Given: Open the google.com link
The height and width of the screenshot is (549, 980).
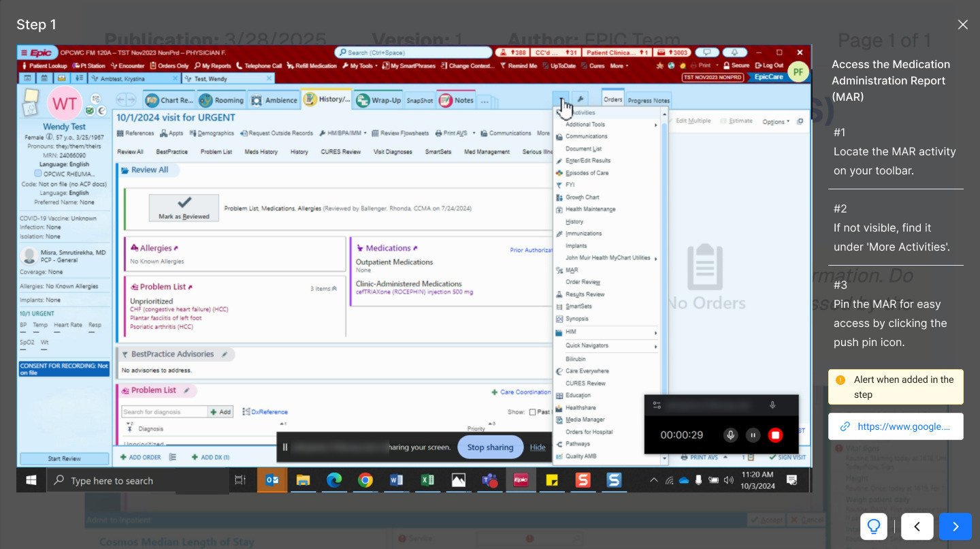Looking at the screenshot, I should [x=896, y=426].
